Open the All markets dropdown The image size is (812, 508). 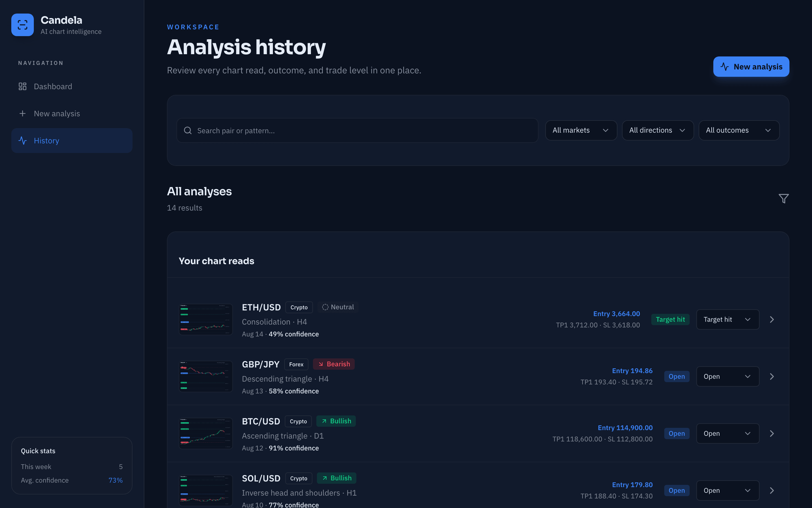tap(581, 130)
